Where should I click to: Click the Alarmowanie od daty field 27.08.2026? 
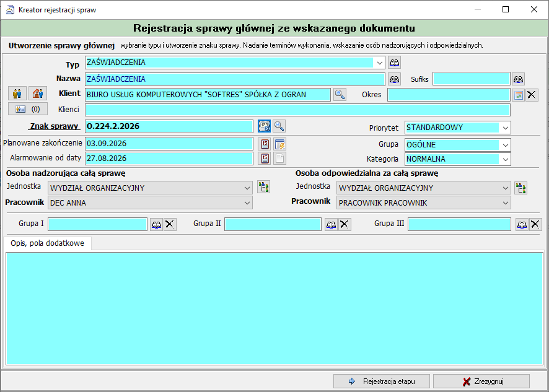(x=169, y=159)
